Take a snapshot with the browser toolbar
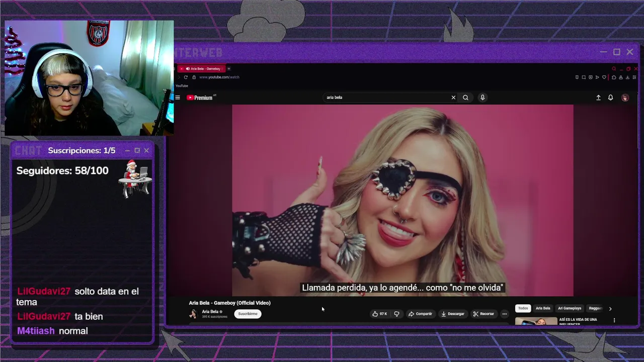Viewport: 644px width, 362px height. (x=584, y=77)
